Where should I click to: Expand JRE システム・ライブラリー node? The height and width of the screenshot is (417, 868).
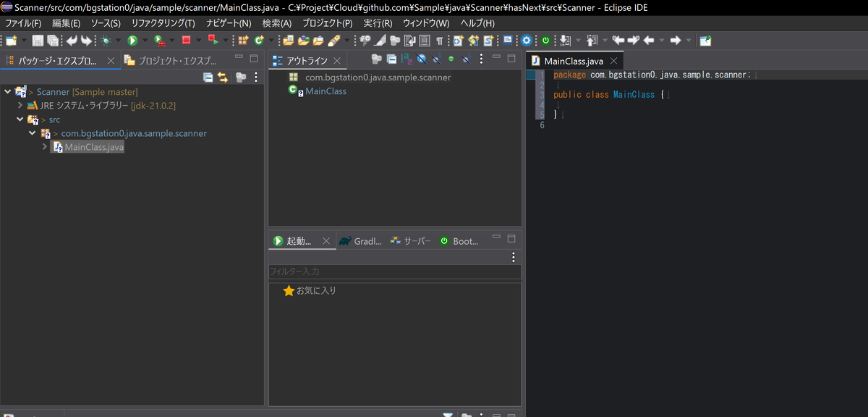[20, 106]
